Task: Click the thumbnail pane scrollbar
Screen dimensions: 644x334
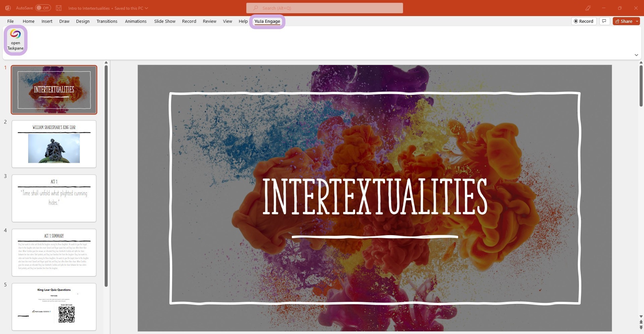Action: [x=106, y=176]
